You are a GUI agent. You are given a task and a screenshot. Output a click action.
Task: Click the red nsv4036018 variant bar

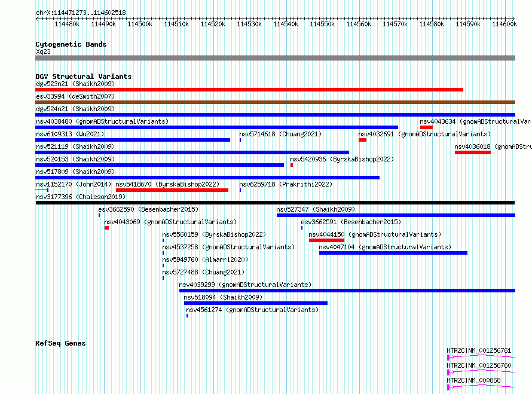click(x=473, y=152)
